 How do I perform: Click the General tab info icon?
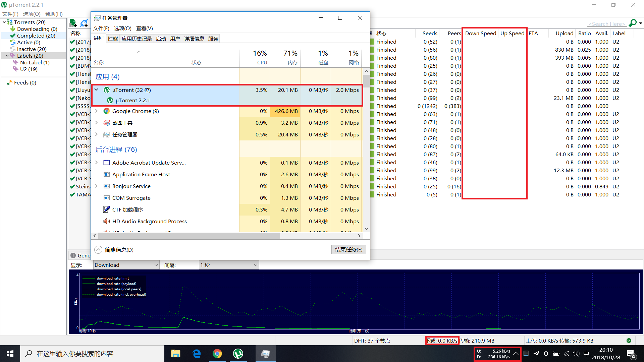coord(73,255)
